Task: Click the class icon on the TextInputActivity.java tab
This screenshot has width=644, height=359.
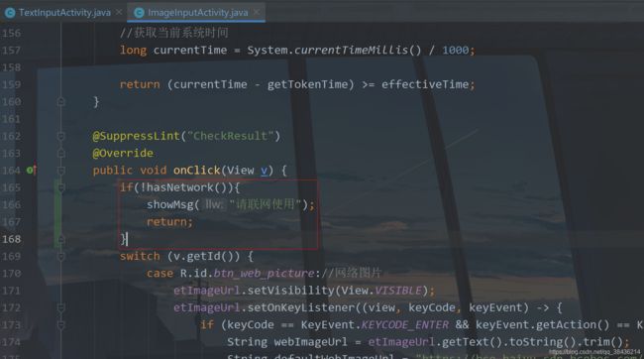Action: 10,13
